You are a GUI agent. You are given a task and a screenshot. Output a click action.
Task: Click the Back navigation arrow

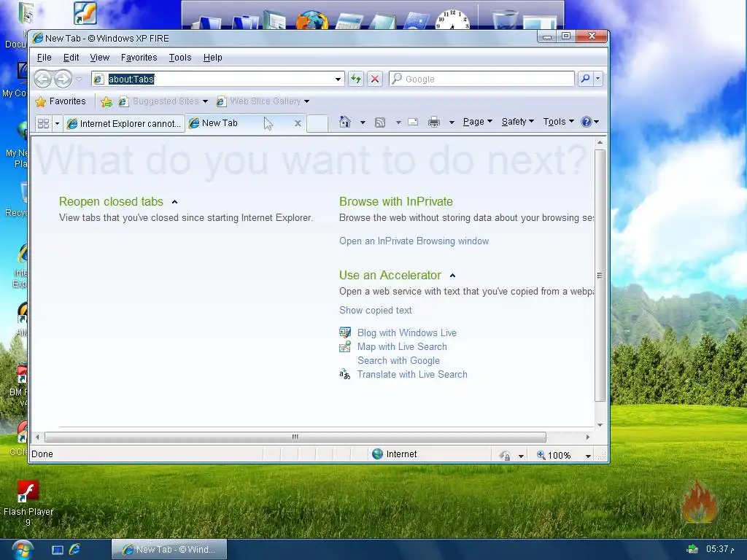43,79
